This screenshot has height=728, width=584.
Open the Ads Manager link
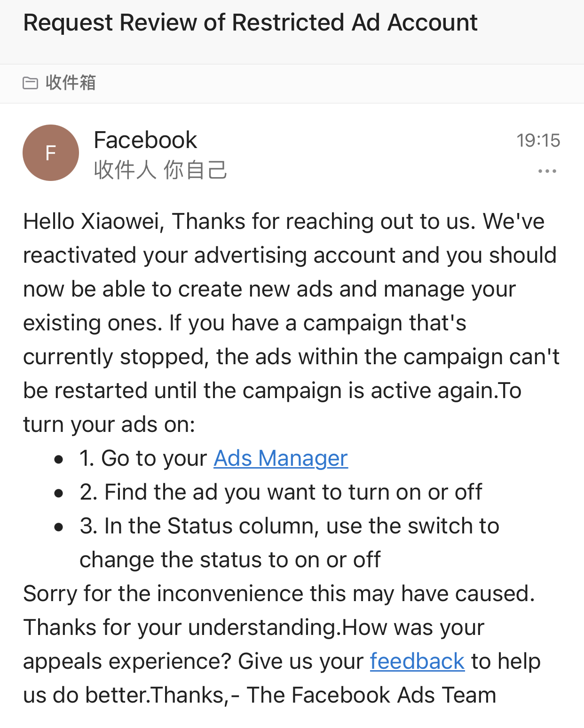pyautogui.click(x=281, y=458)
